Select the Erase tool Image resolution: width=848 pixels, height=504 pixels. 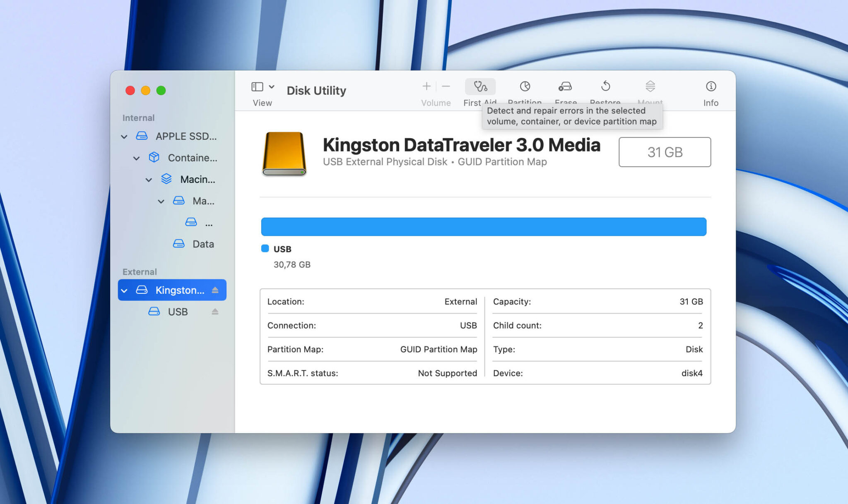(x=565, y=87)
